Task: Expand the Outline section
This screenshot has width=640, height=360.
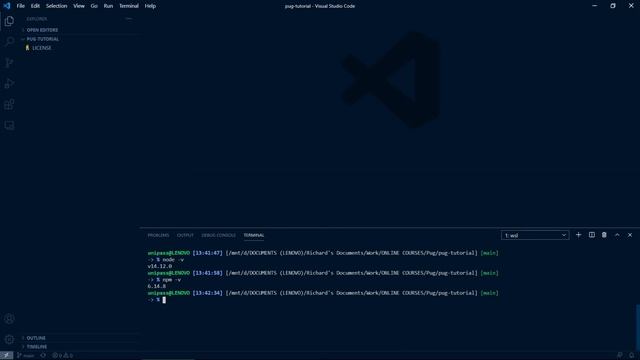Action: pos(36,338)
